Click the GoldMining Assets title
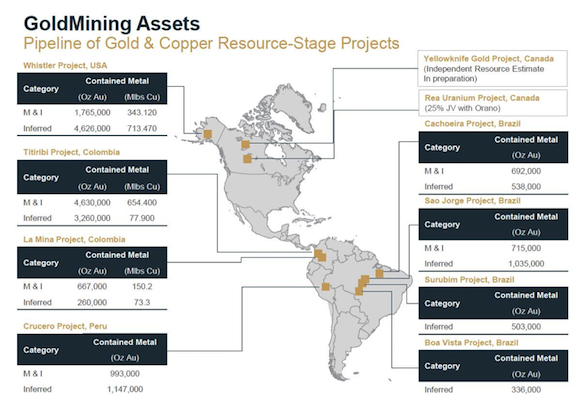 click(x=112, y=23)
